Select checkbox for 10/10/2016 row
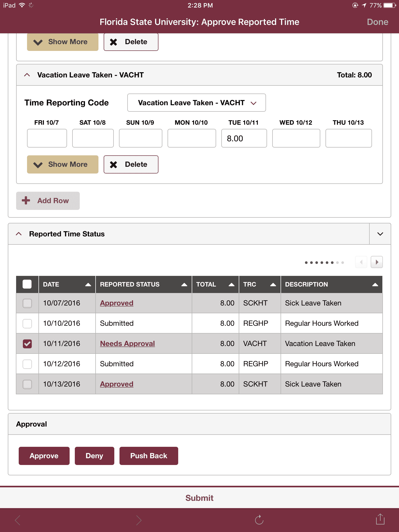The height and width of the screenshot is (532, 399). pyautogui.click(x=27, y=323)
